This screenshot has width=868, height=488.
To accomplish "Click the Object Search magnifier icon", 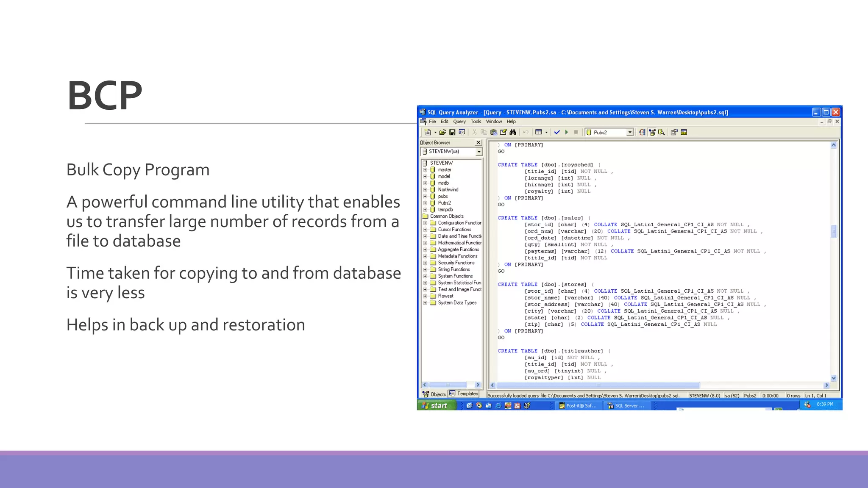I will (x=661, y=132).
